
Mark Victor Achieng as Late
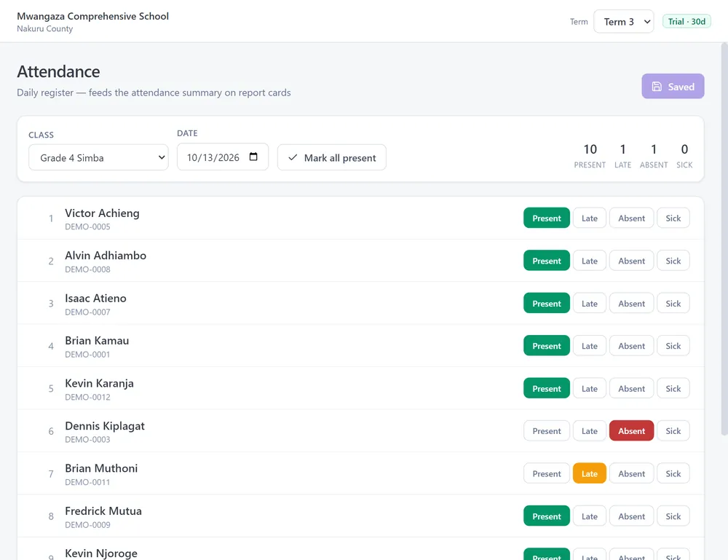(x=589, y=218)
